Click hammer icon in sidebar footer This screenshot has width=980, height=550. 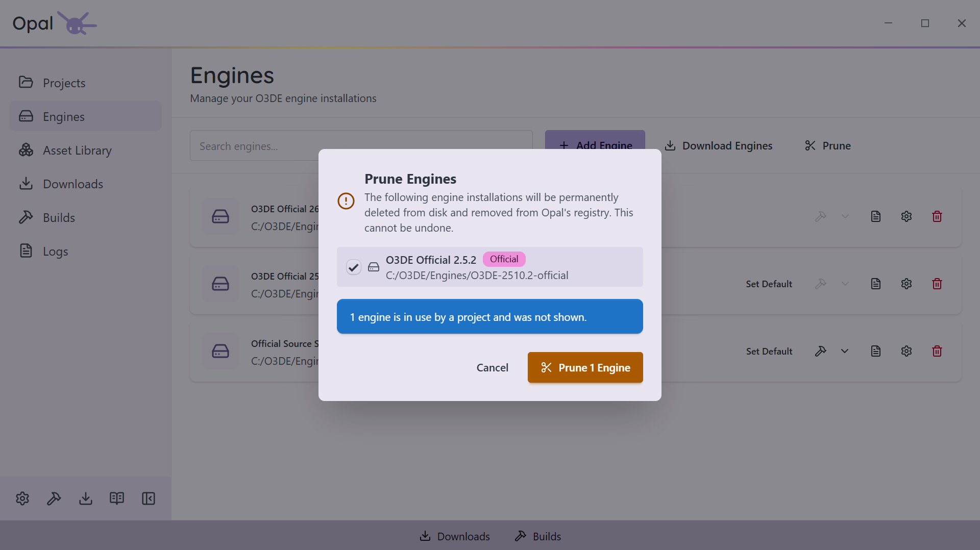[54, 498]
